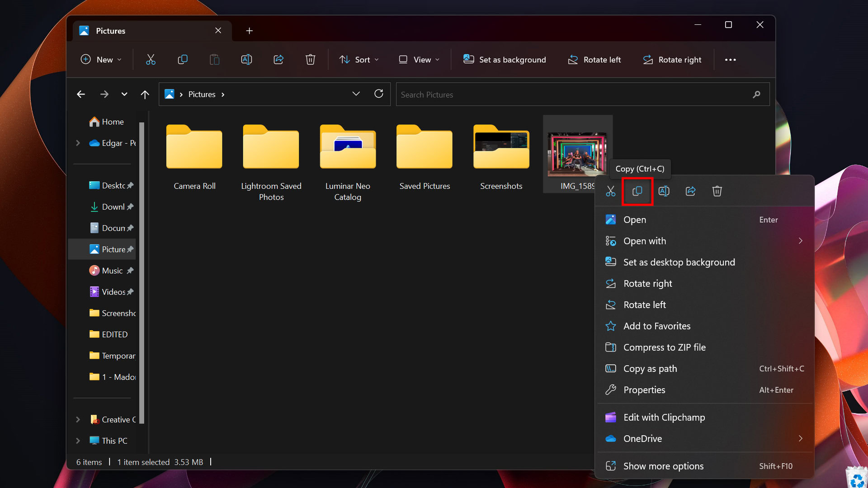This screenshot has width=868, height=488.
Task: Choose Copy as path from the context menu
Action: 650,369
